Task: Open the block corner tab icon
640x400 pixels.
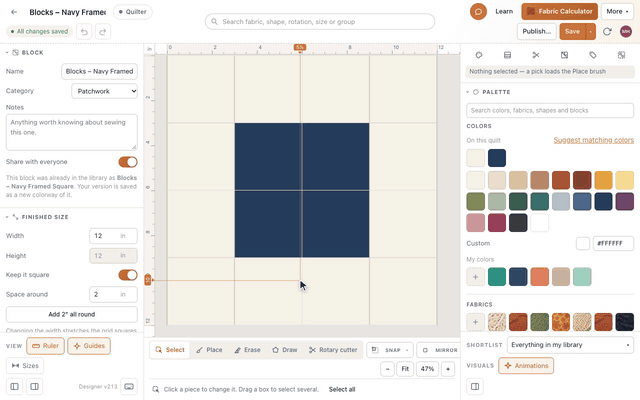Action: tap(564, 55)
